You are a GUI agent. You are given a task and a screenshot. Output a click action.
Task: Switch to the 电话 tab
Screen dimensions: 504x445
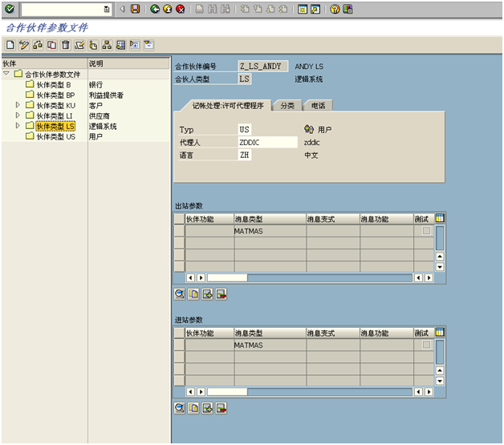click(319, 106)
